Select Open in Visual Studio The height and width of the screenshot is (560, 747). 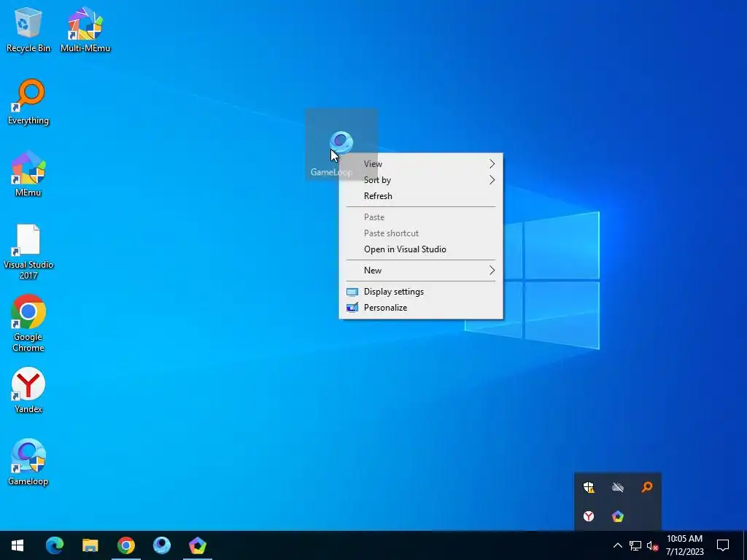tap(421, 249)
